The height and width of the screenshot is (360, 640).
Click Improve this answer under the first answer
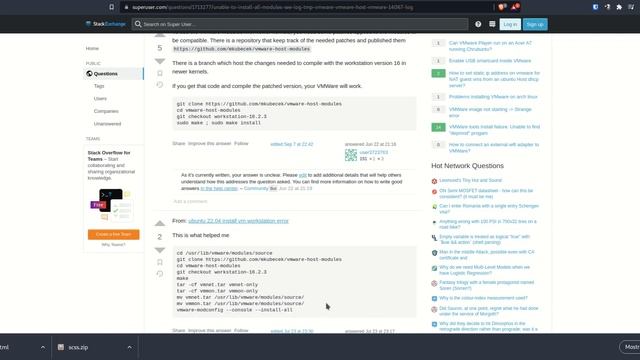tap(209, 144)
